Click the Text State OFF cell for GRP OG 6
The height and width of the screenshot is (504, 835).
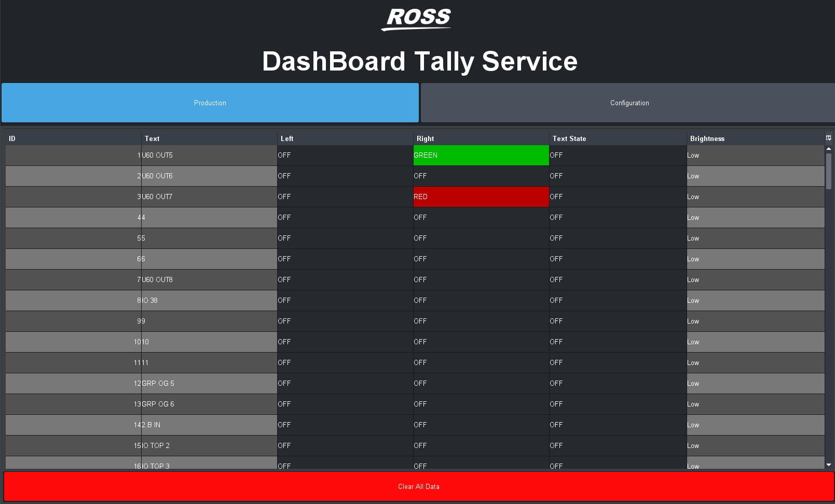coord(618,404)
